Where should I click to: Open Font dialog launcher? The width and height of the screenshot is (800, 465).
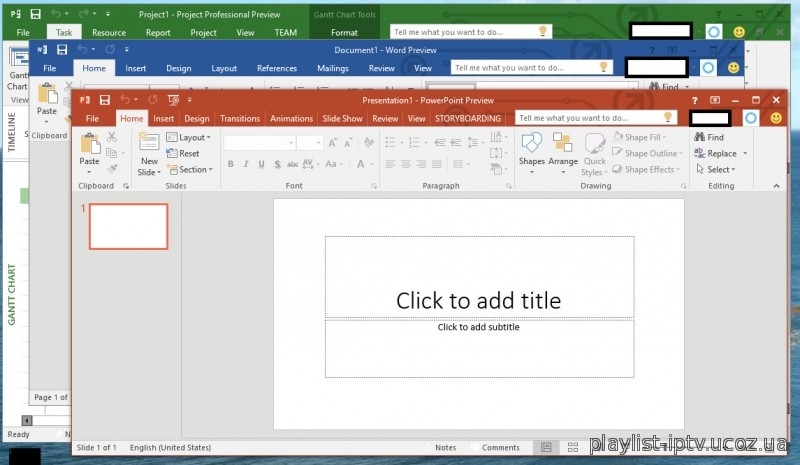point(374,186)
